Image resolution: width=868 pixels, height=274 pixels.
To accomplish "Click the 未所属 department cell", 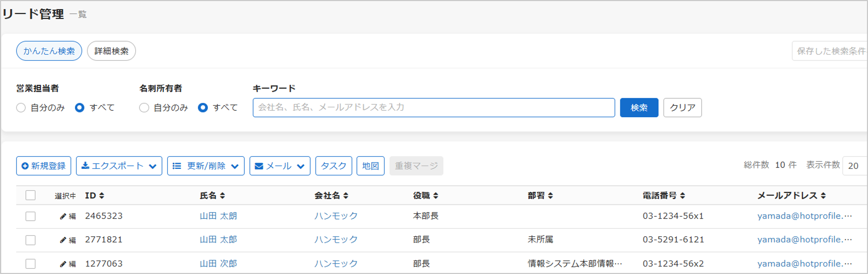I will point(540,240).
